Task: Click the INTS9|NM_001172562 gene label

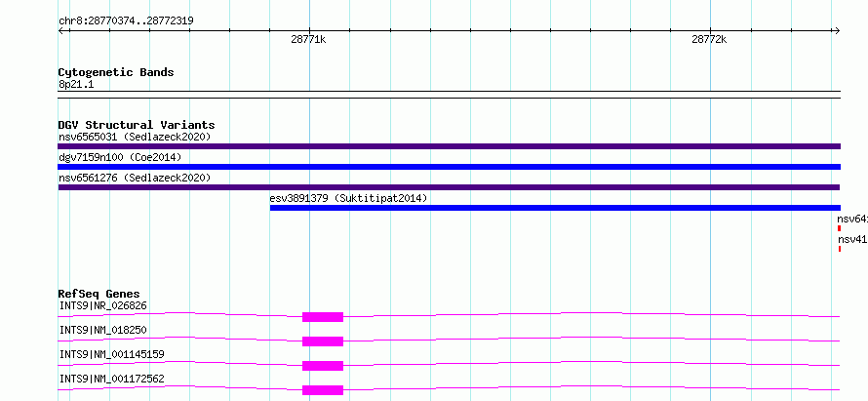Action: point(111,379)
